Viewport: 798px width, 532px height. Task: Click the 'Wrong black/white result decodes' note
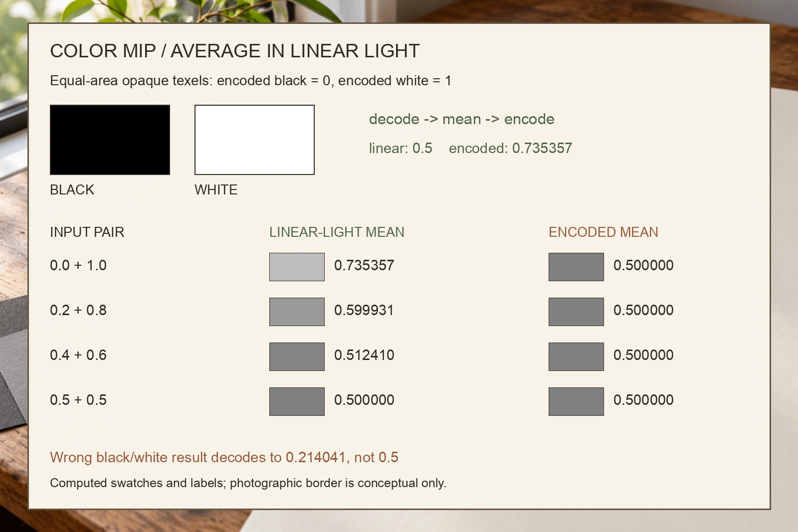[x=224, y=457]
